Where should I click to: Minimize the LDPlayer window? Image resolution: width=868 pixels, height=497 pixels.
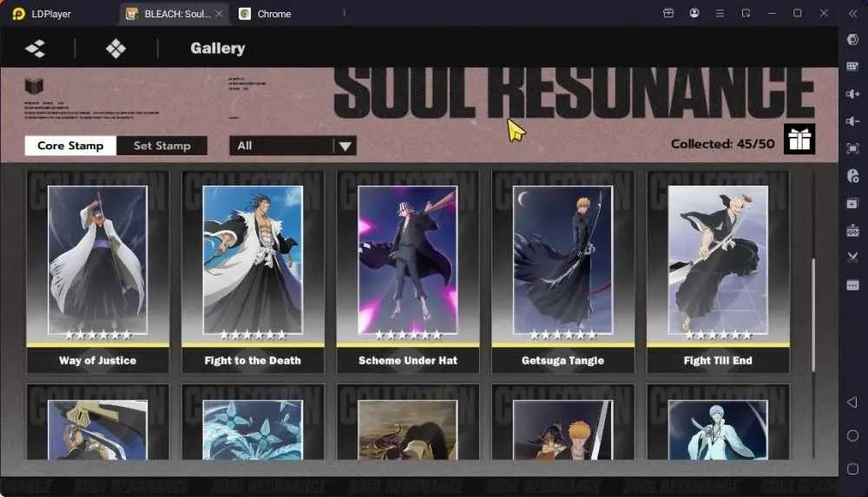(771, 13)
